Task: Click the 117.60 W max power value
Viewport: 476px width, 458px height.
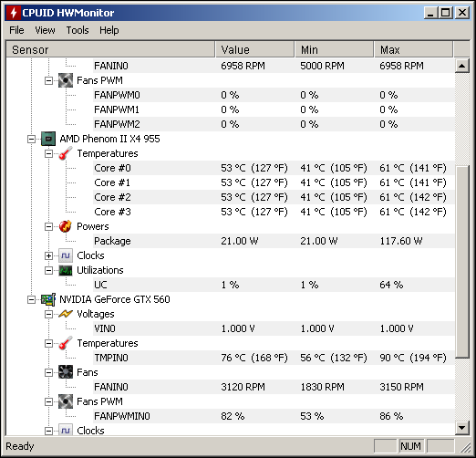Action: pyautogui.click(x=401, y=241)
